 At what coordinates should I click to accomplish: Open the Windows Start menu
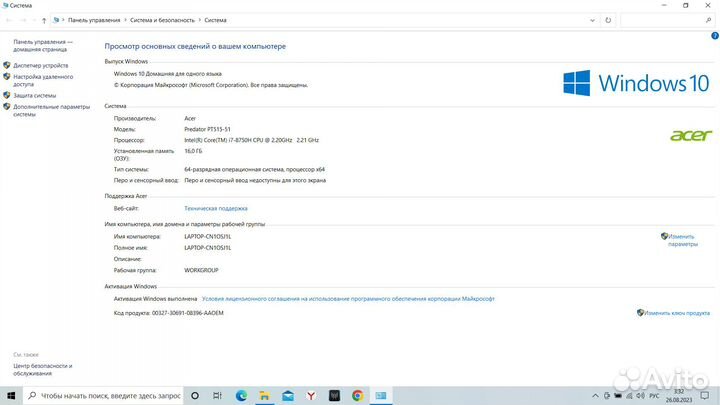tap(11, 395)
